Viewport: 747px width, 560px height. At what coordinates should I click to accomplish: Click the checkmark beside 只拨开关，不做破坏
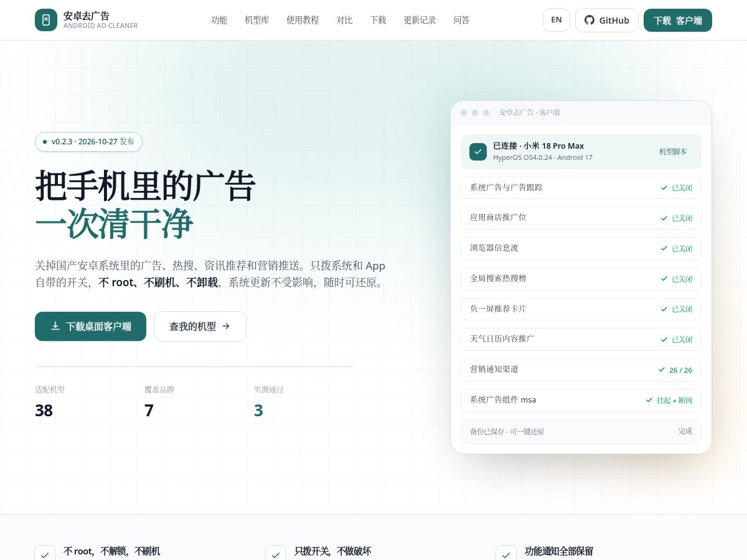coord(276,555)
